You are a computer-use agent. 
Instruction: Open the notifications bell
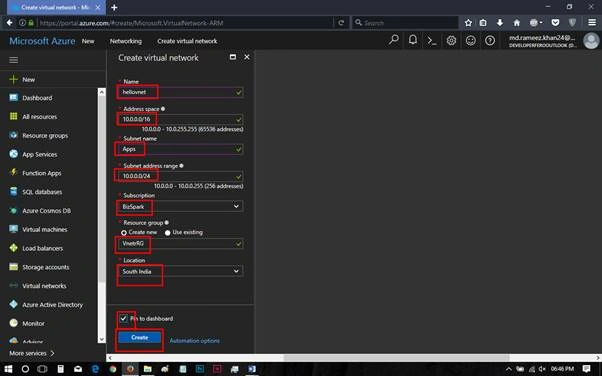(x=413, y=40)
